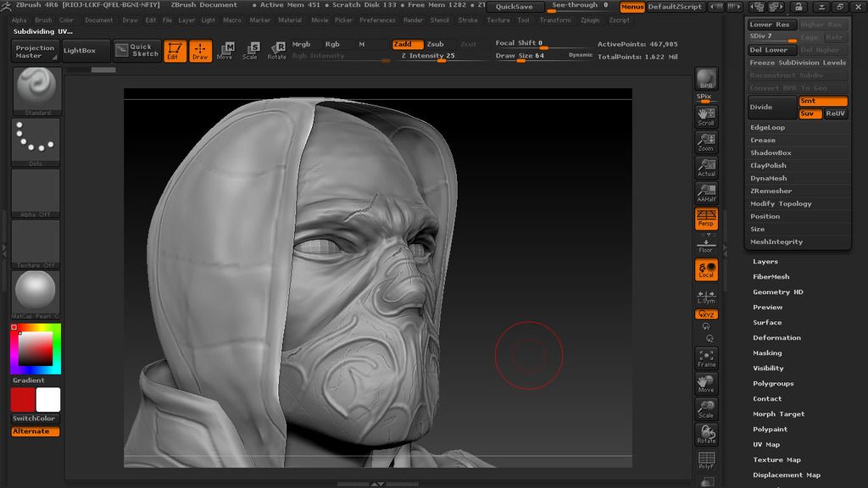Open the Brush menu
Viewport: 868px width, 488px height.
(43, 20)
